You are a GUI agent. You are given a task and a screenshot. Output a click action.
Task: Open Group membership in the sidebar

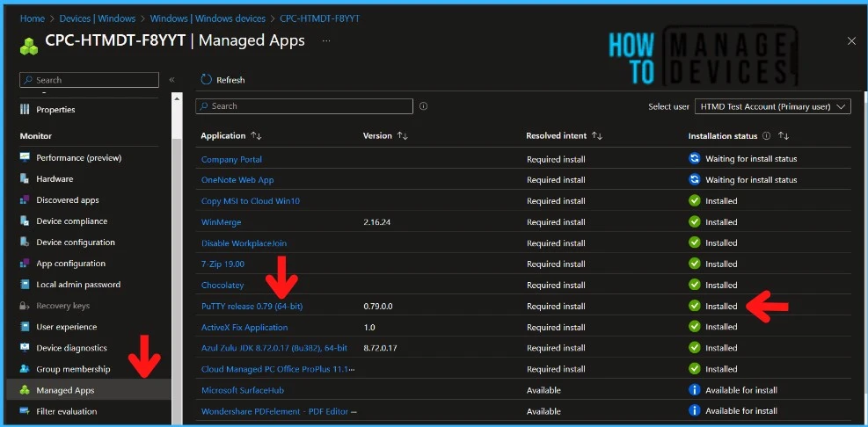tap(73, 369)
